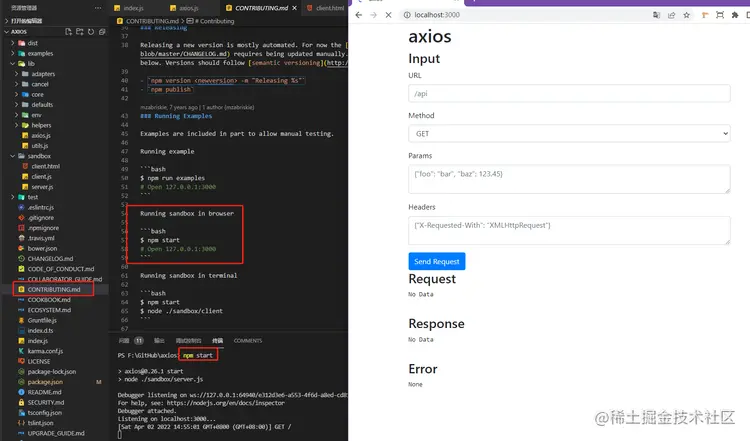Go back in the browser
This screenshot has width=750, height=441.
359,15
